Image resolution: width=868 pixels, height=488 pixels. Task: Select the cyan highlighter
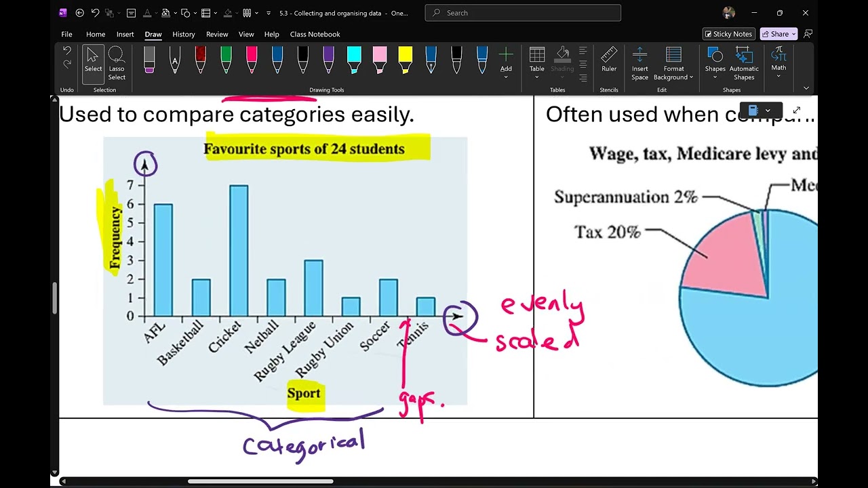pyautogui.click(x=354, y=60)
